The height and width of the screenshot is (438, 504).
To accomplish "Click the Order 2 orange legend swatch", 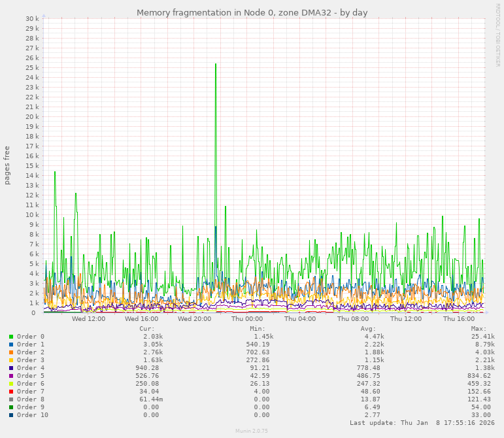I will pos(11,352).
